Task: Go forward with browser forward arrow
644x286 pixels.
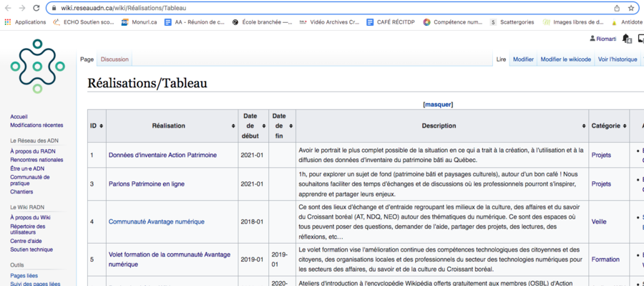Action: click(21, 8)
